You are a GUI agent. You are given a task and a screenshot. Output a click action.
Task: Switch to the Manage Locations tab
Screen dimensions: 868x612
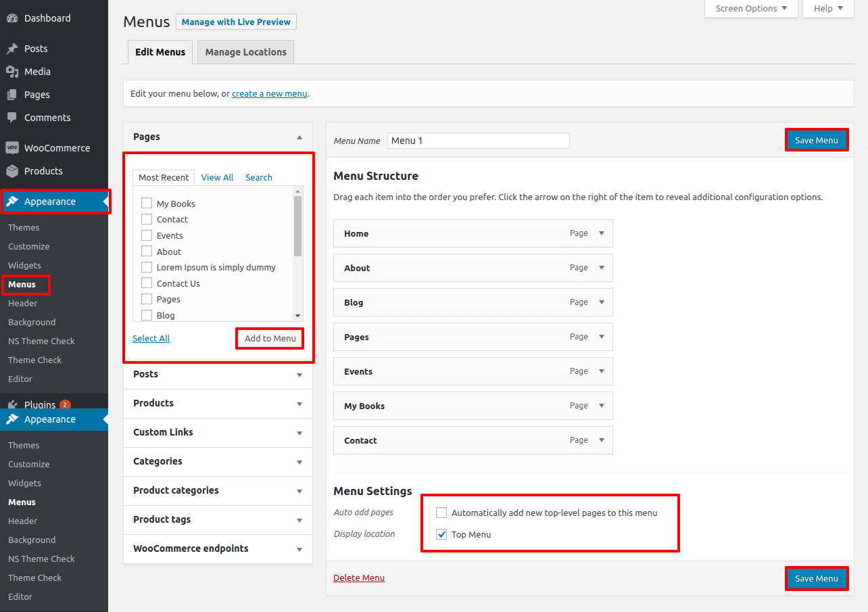246,52
